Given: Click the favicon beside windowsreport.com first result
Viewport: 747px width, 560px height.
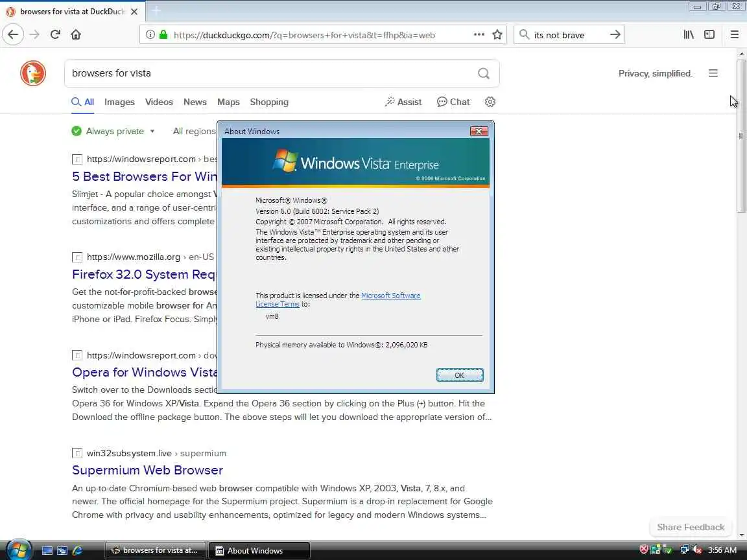Looking at the screenshot, I should [x=77, y=159].
